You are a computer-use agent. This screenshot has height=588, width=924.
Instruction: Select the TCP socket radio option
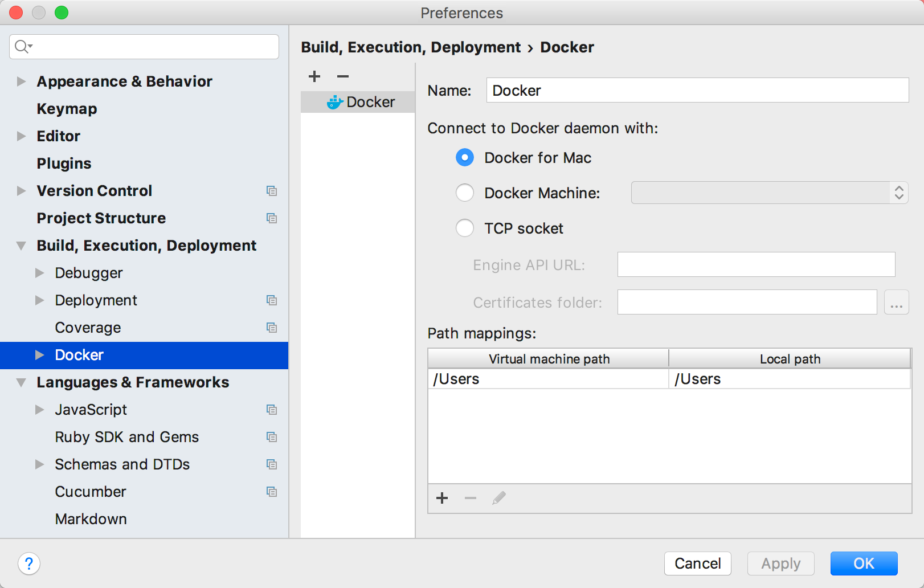465,228
